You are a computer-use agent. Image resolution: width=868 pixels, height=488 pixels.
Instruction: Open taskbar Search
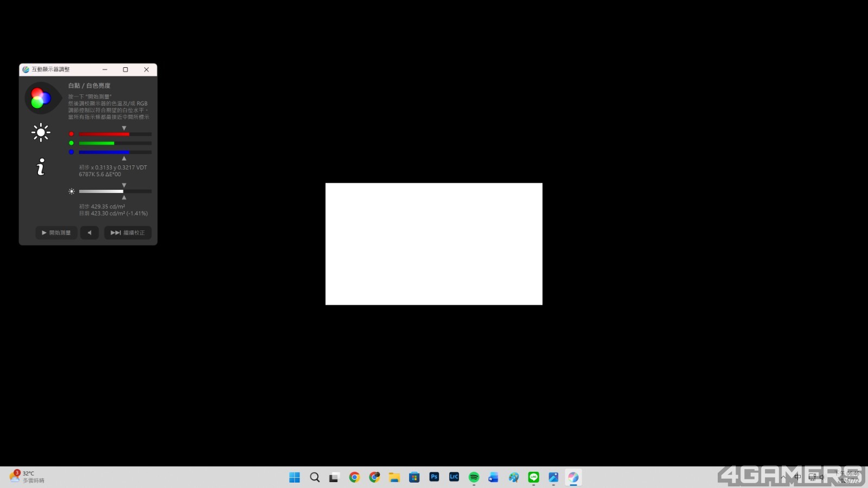click(315, 477)
